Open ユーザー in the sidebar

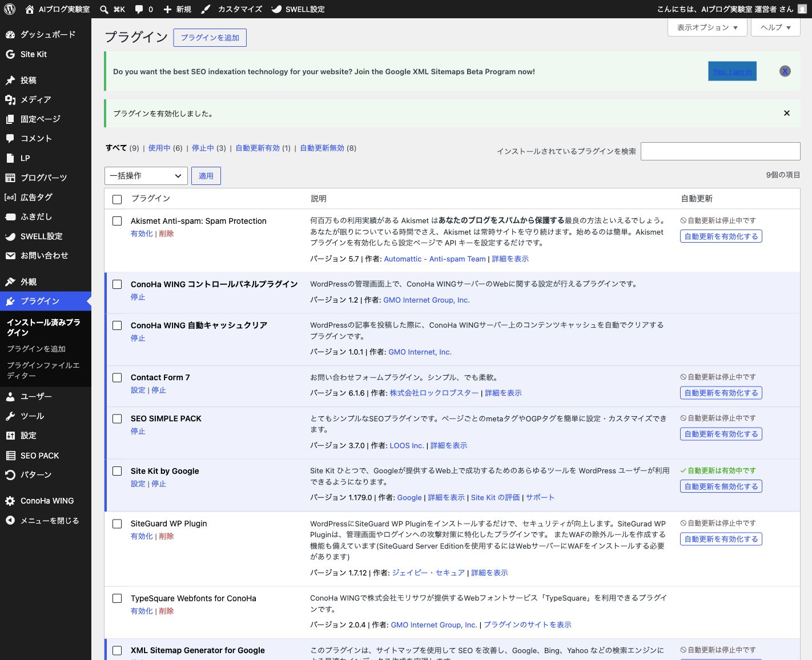(46, 396)
